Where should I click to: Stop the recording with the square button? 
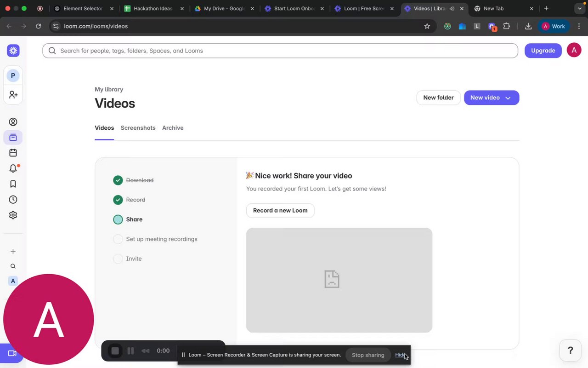115,351
